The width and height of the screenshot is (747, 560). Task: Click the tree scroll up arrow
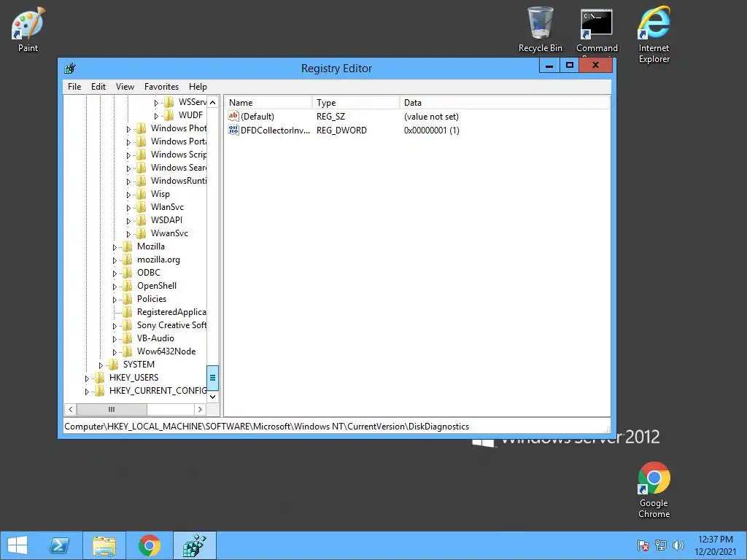coord(212,102)
